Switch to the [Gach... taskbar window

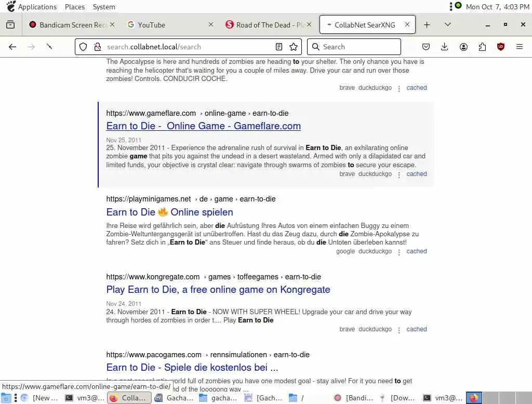pos(263,398)
